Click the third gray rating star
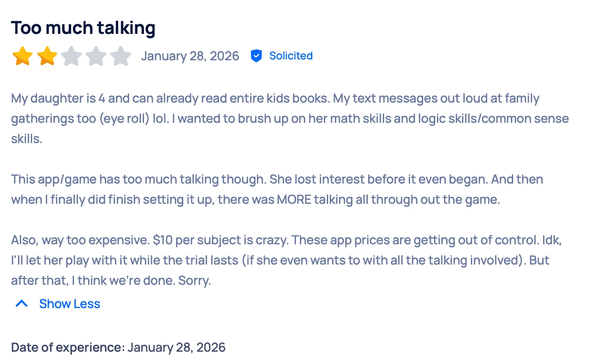This screenshot has width=592, height=364. click(x=71, y=56)
